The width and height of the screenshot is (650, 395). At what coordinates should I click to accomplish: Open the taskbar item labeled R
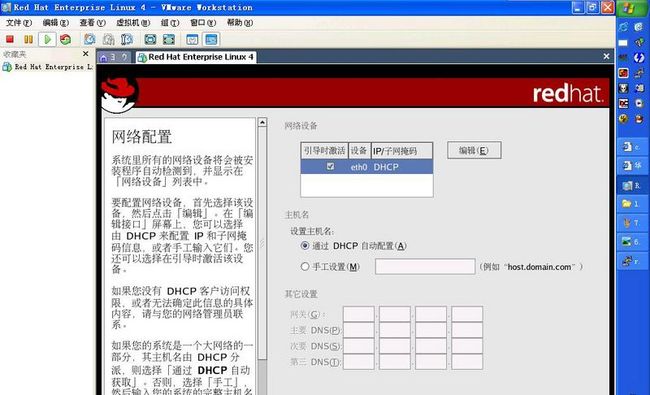coord(631,186)
